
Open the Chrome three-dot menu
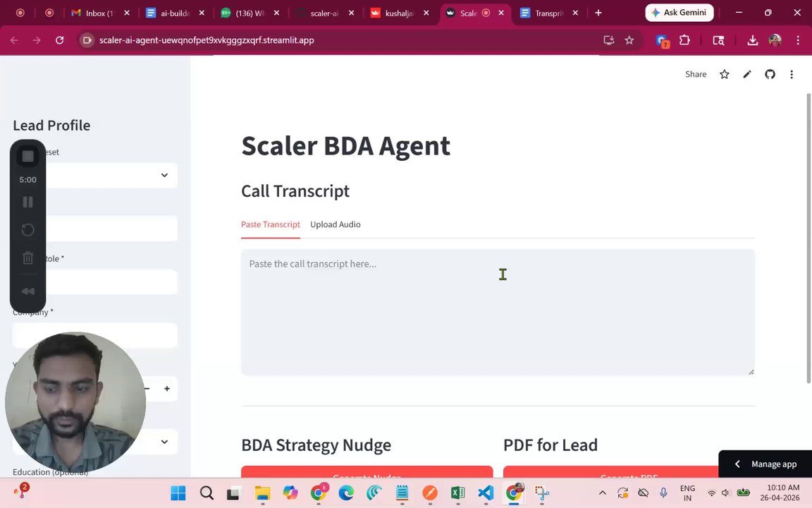797,40
